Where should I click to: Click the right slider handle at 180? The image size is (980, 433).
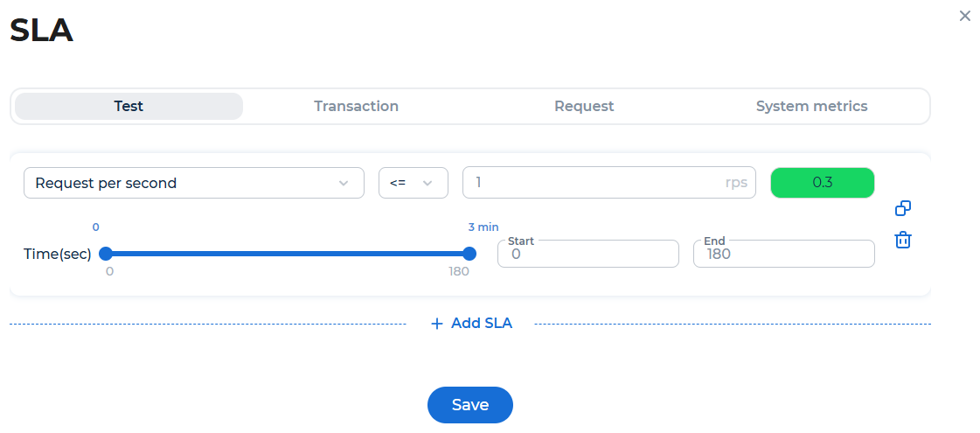click(x=469, y=254)
